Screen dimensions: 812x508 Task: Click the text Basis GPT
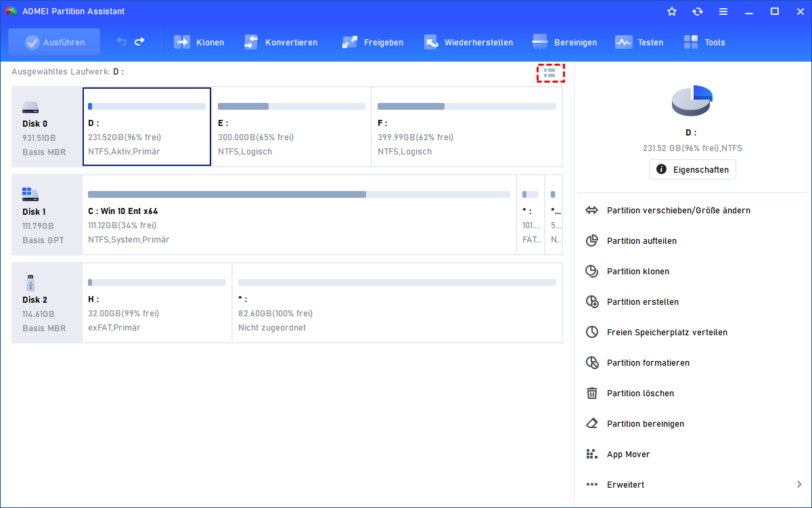(44, 240)
